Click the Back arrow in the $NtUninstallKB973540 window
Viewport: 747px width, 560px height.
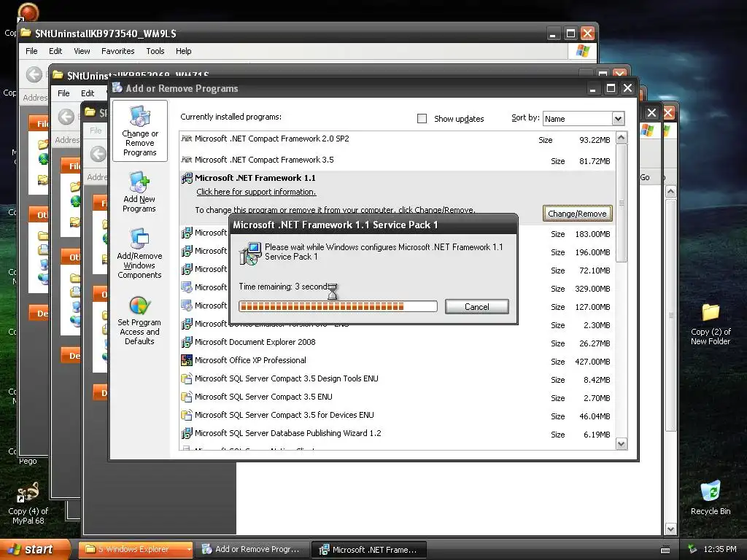(x=34, y=74)
